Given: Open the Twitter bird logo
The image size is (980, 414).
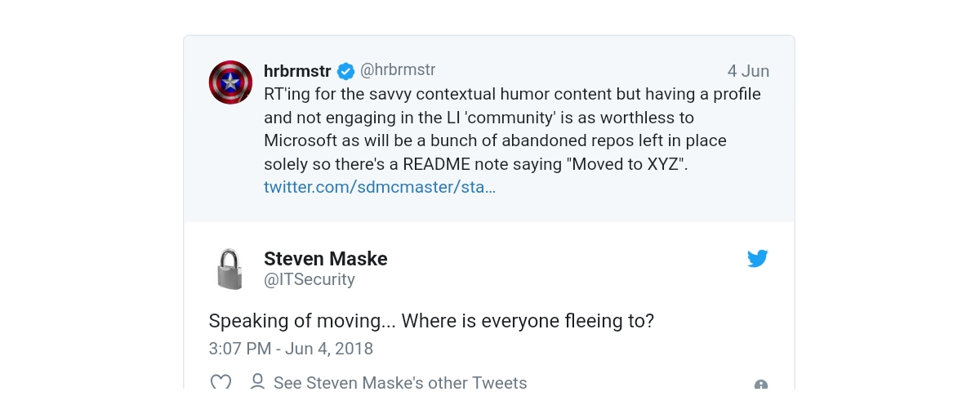Looking at the screenshot, I should coord(757,259).
